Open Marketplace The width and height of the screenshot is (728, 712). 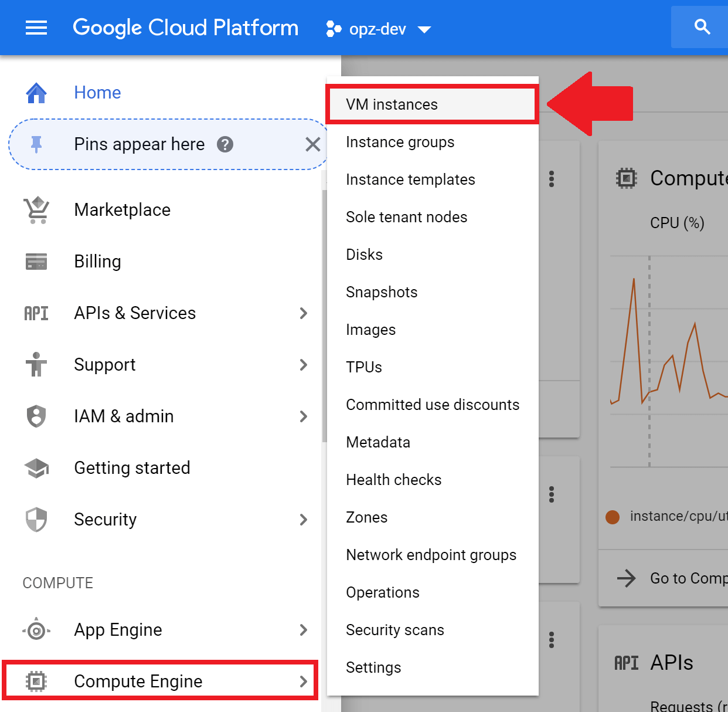(123, 210)
